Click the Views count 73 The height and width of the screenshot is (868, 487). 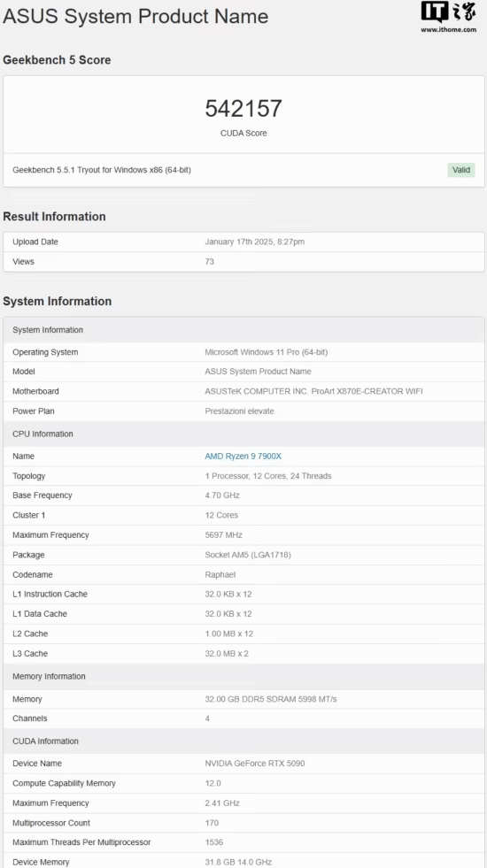210,261
